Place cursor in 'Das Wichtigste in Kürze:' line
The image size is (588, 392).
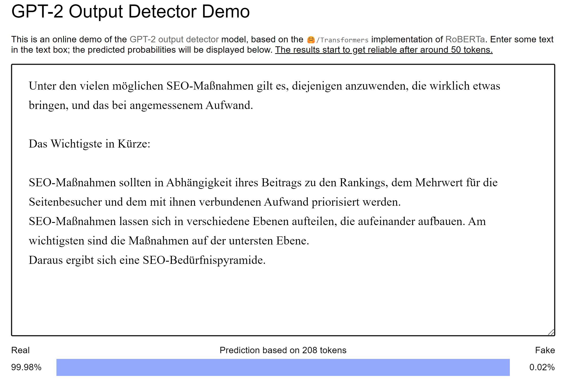(89, 144)
